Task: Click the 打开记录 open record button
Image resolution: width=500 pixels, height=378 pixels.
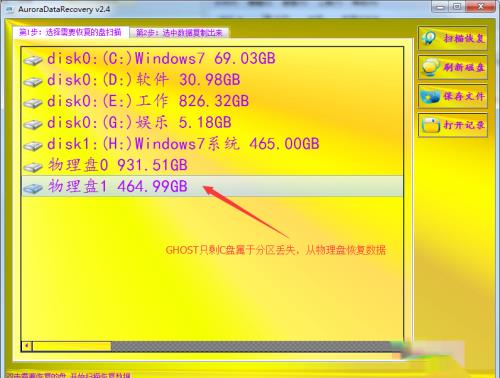Action: [x=453, y=125]
